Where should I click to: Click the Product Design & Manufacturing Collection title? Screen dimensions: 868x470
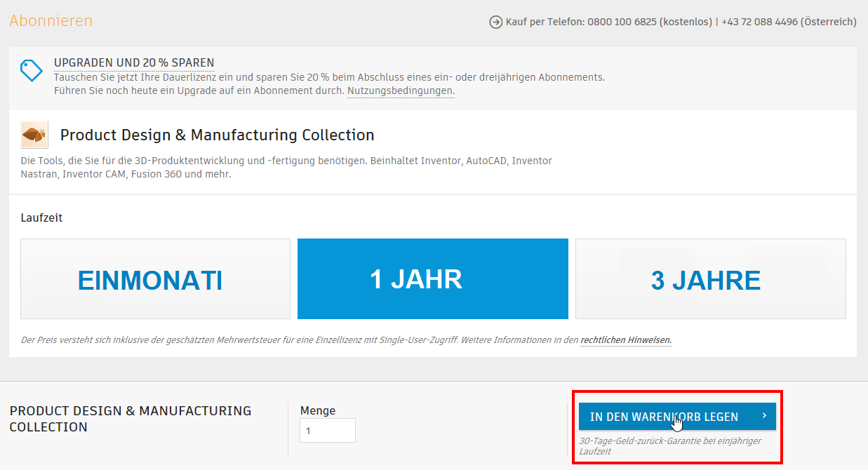[x=218, y=135]
